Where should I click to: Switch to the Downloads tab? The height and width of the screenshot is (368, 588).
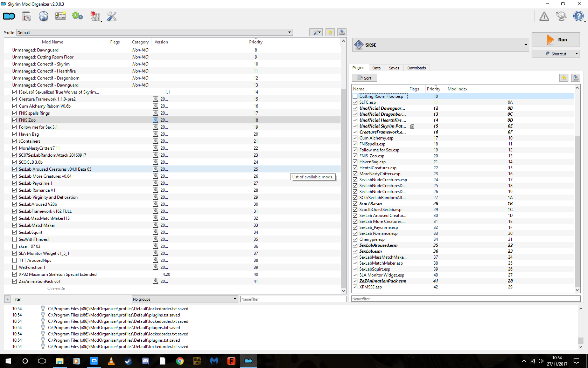coord(416,68)
